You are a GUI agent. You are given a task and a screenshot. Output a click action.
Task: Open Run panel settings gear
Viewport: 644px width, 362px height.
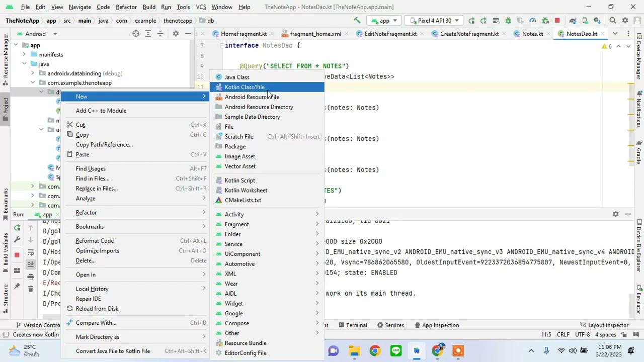(x=616, y=214)
